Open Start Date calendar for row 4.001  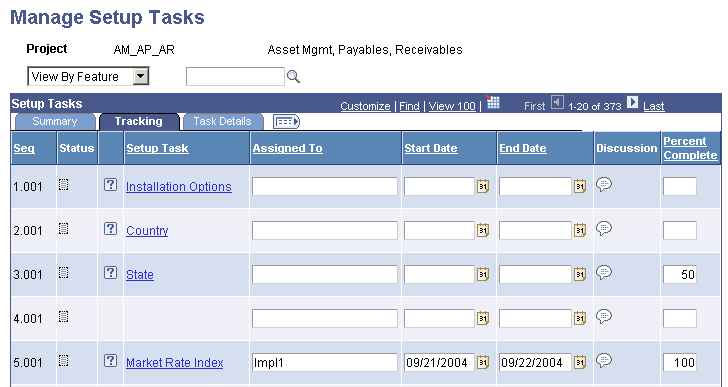pos(483,319)
